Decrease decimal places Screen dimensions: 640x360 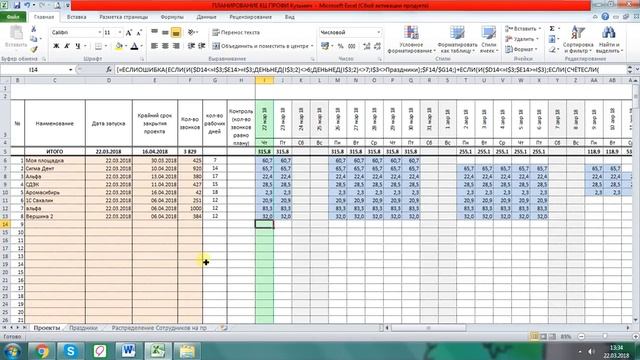[377, 47]
